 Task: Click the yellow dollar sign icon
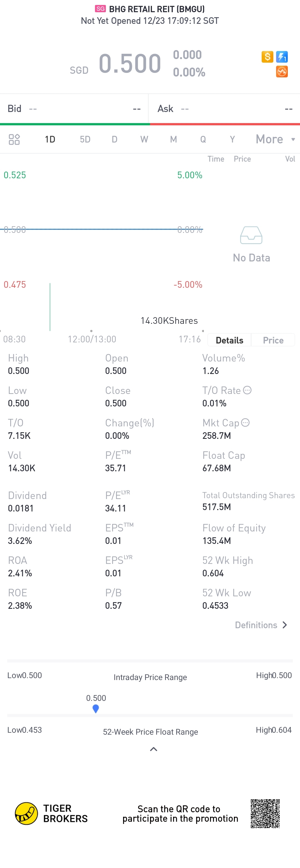267,57
